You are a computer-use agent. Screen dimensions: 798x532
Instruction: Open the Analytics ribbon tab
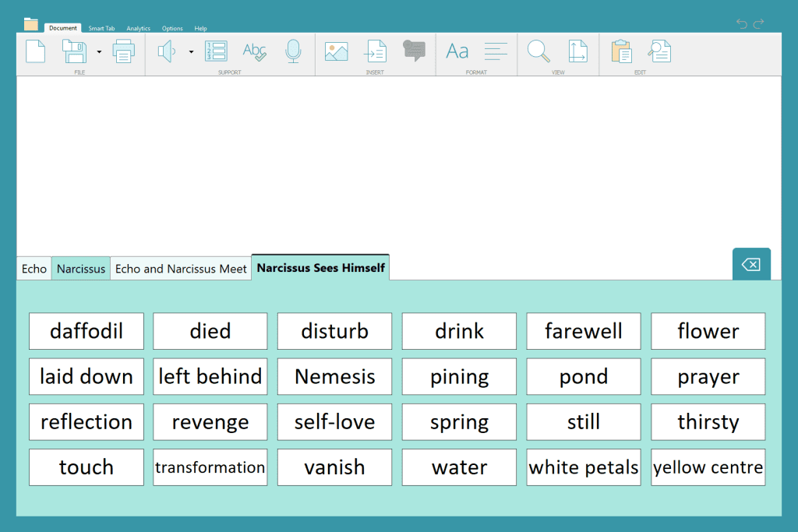[139, 29]
